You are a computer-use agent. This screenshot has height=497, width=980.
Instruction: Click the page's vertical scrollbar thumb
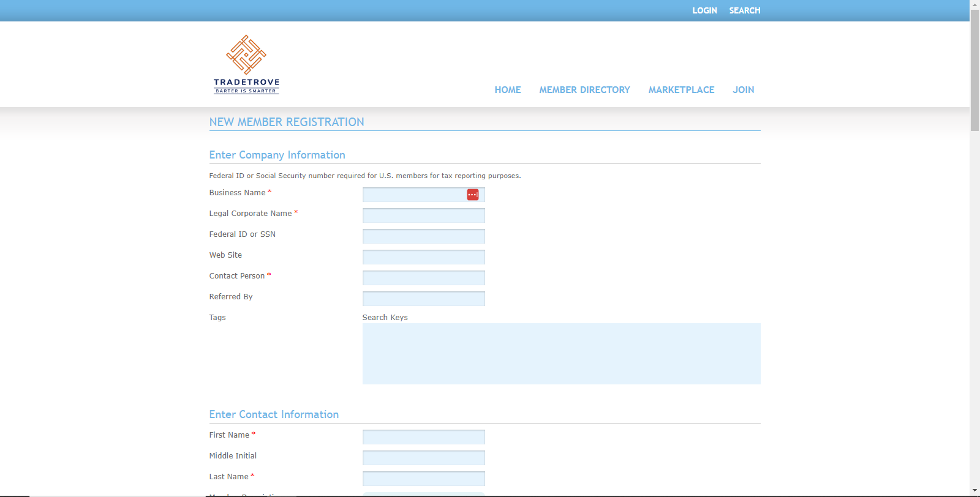pyautogui.click(x=974, y=70)
